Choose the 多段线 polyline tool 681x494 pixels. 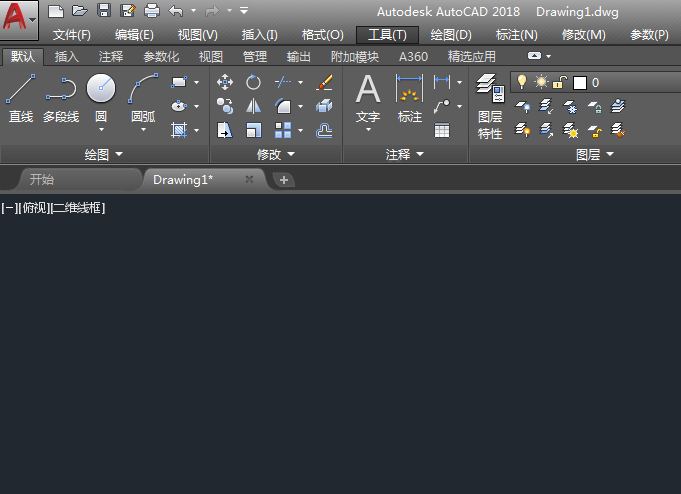(61, 98)
